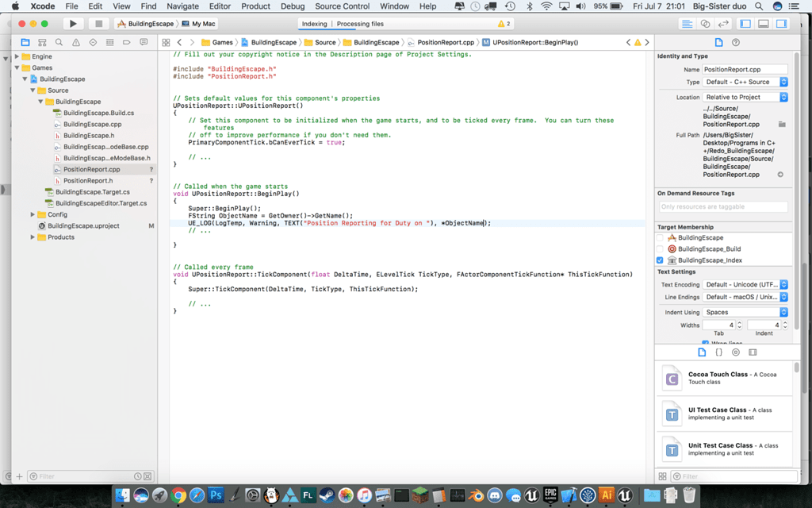
Task: Open the Code Snippet library
Action: coord(718,352)
